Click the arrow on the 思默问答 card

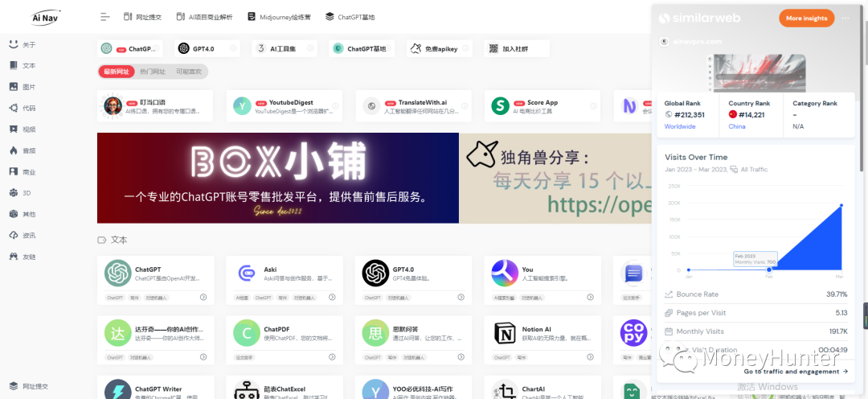[461, 357]
